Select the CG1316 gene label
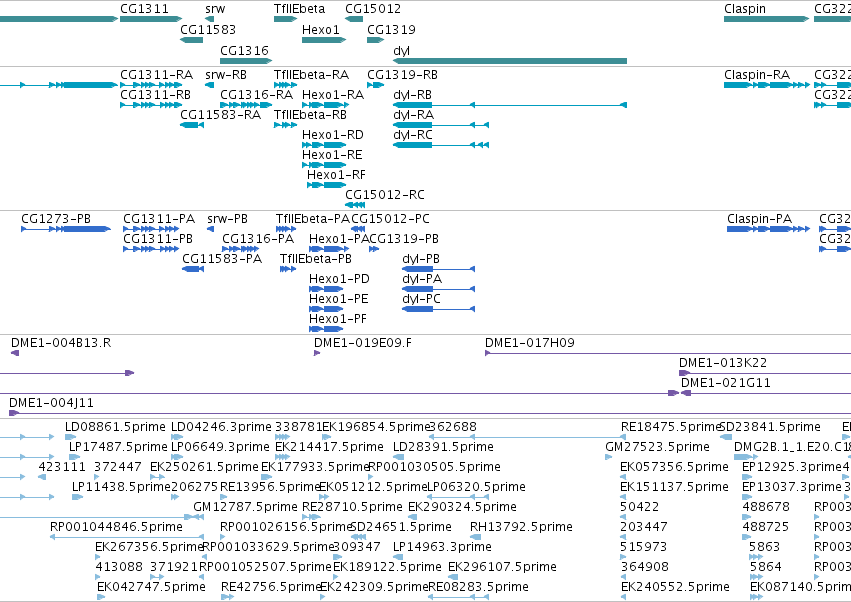This screenshot has width=851, height=602. point(244,50)
